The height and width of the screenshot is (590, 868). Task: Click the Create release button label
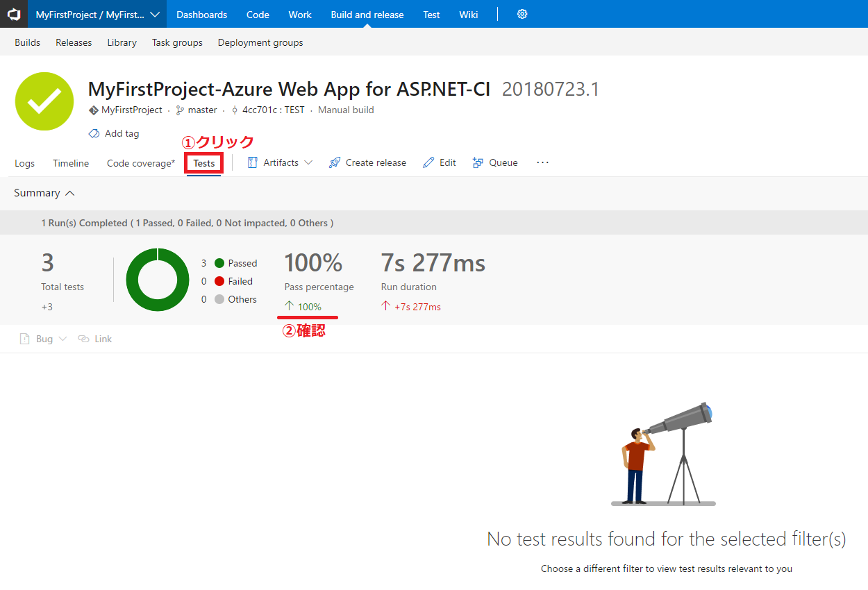[376, 162]
